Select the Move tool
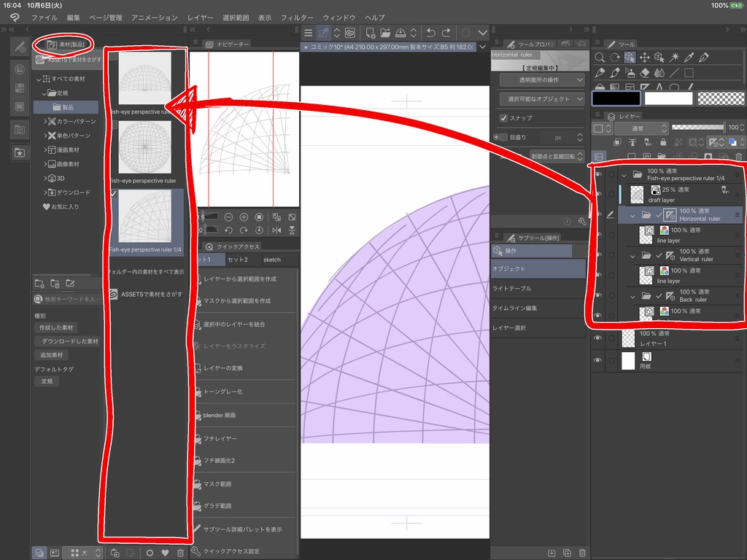Viewport: 747px width, 560px height. tap(645, 57)
